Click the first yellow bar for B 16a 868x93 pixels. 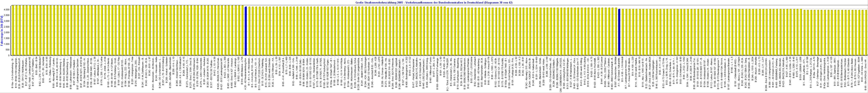[12, 31]
